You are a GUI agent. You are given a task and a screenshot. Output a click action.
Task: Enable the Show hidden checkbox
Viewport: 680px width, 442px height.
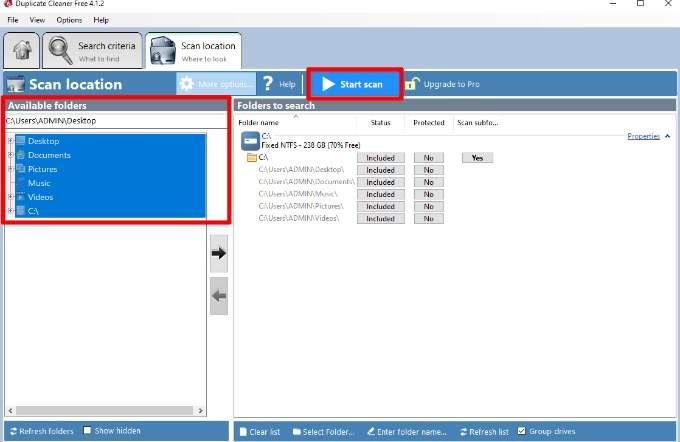87,430
